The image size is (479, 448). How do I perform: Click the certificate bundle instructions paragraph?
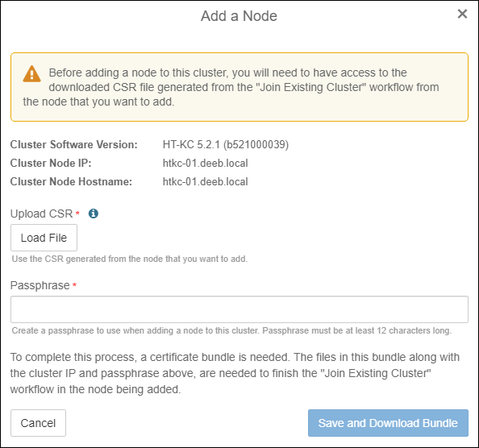[x=235, y=373]
